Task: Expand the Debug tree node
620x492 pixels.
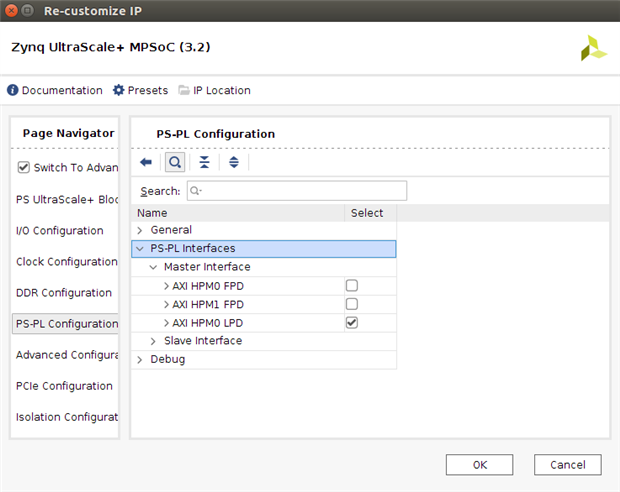Action: (x=140, y=360)
